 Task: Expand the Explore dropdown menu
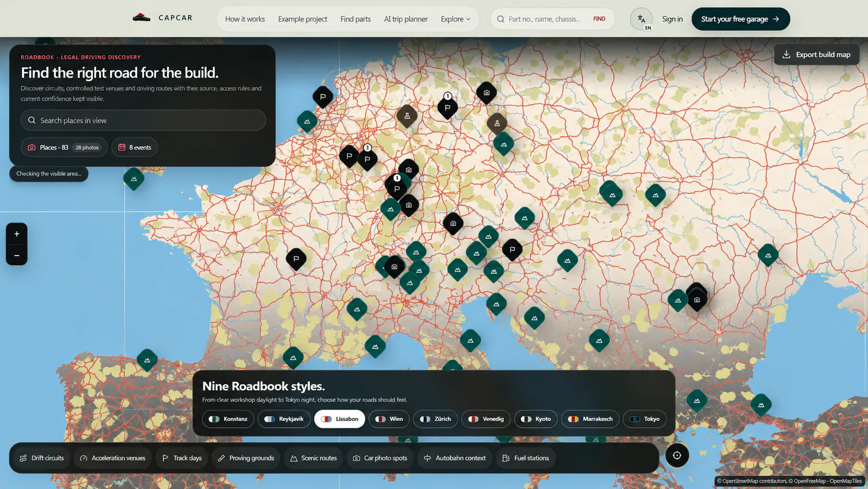tap(455, 19)
